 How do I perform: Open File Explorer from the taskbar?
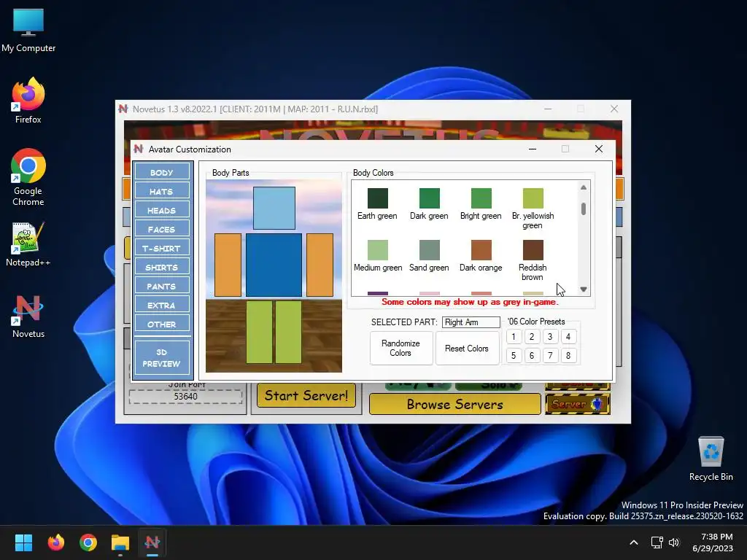120,542
